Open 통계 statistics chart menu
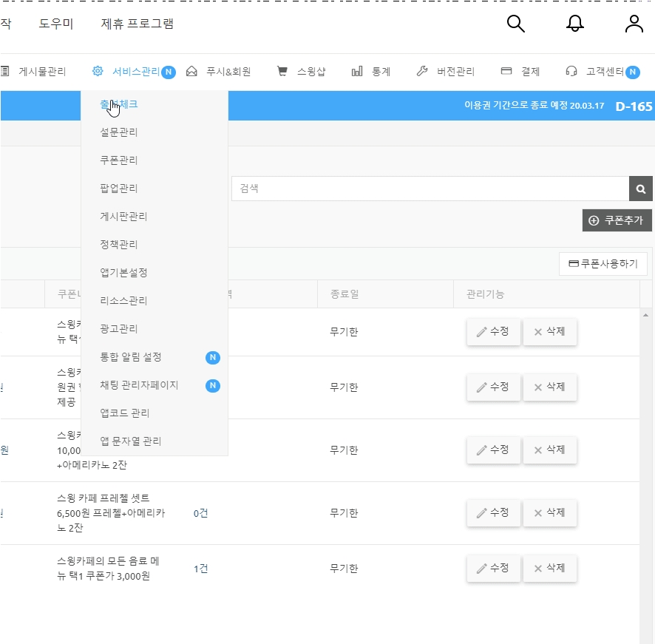 tap(371, 72)
